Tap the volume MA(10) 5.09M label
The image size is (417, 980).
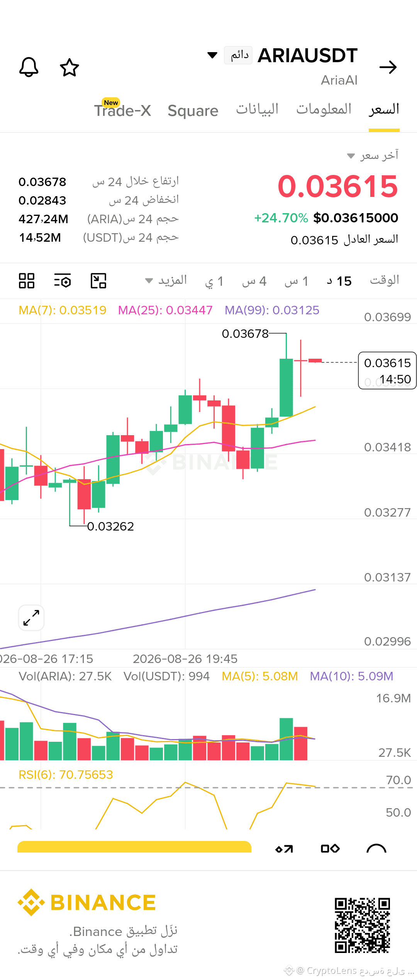point(352,676)
